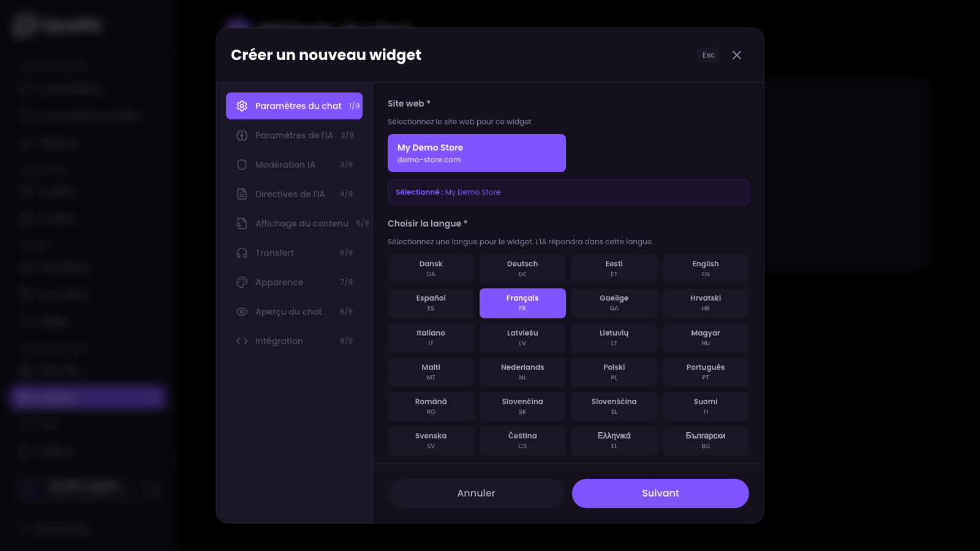Click the Annuler button
Viewport: 980px width, 551px height.
(x=476, y=493)
